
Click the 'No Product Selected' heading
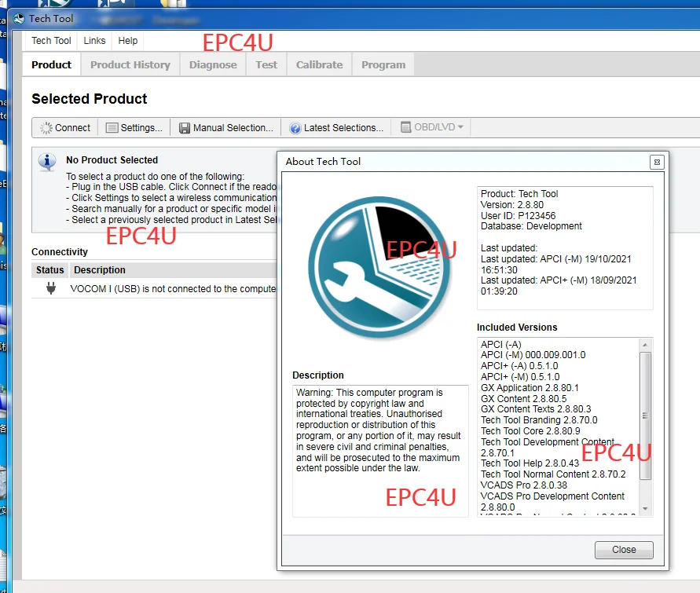tap(112, 159)
